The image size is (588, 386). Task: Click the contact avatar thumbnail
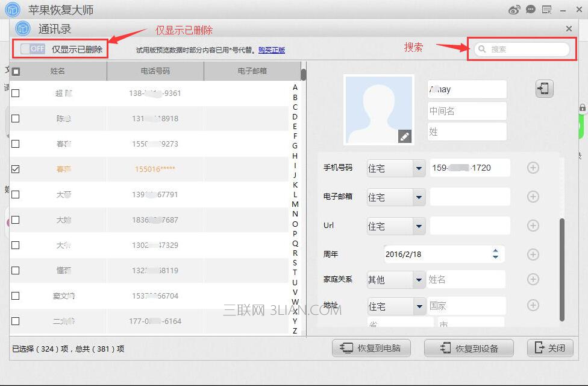[379, 110]
